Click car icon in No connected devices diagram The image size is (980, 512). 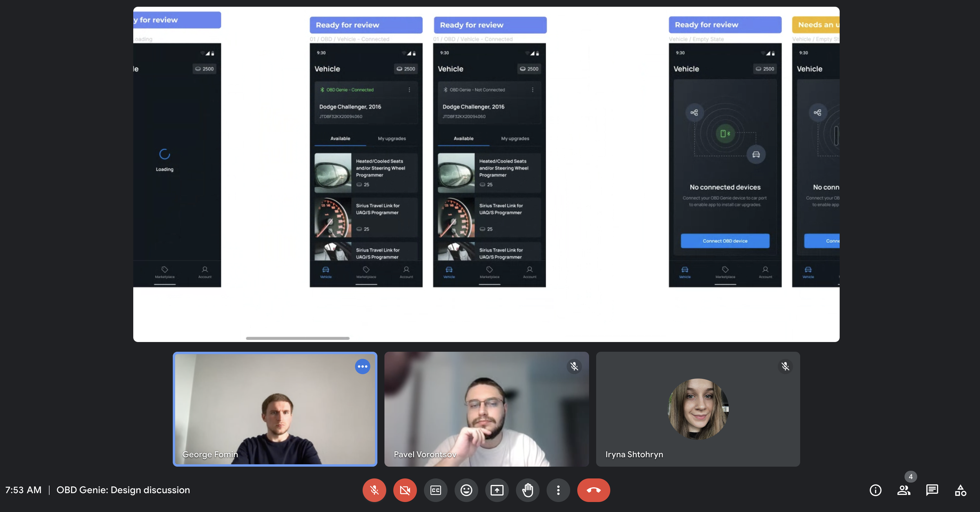point(756,155)
